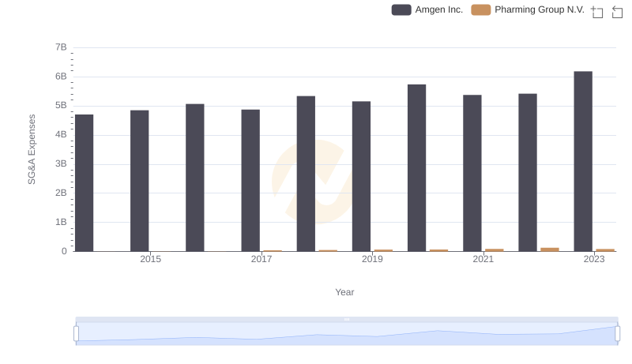Click the dark gray Amgen legend swatch
The width and height of the screenshot is (632, 364).
pyautogui.click(x=401, y=9)
